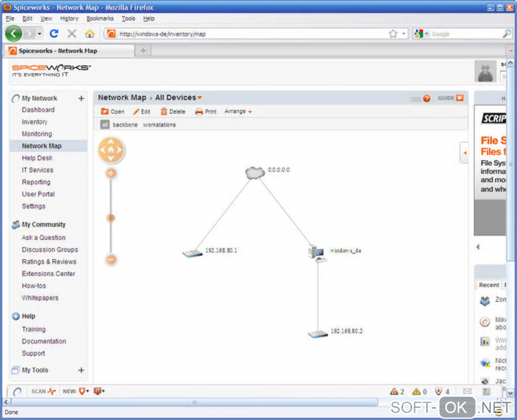Open a new tab with plus button
Screen dimensions: 517x420
143,51
